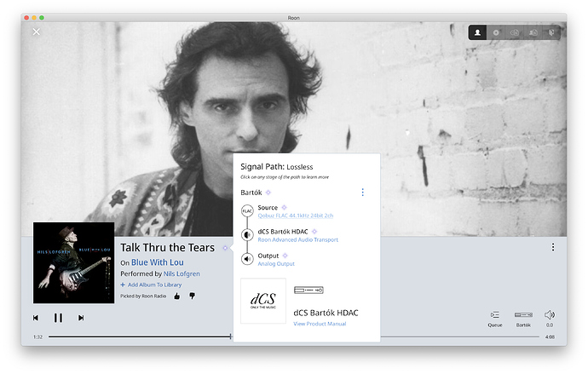The image size is (588, 374).
Task: Close the Now Playing view with the X
Action: tap(37, 32)
